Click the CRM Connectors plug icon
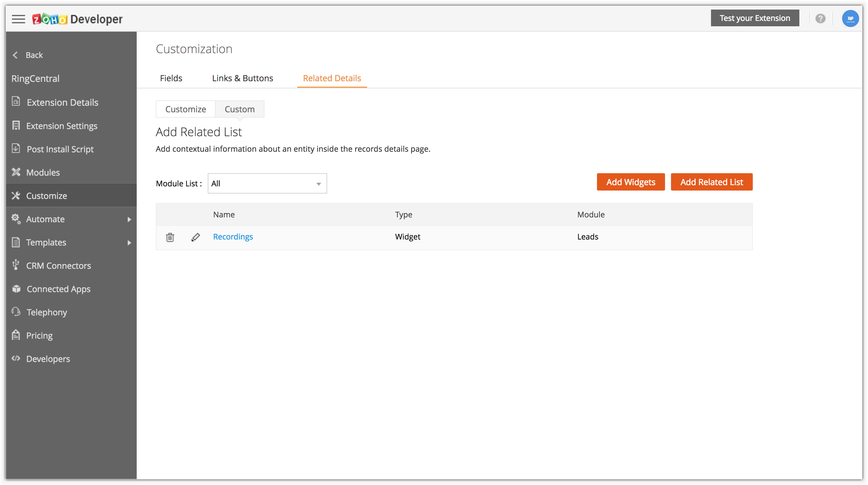 (x=16, y=265)
